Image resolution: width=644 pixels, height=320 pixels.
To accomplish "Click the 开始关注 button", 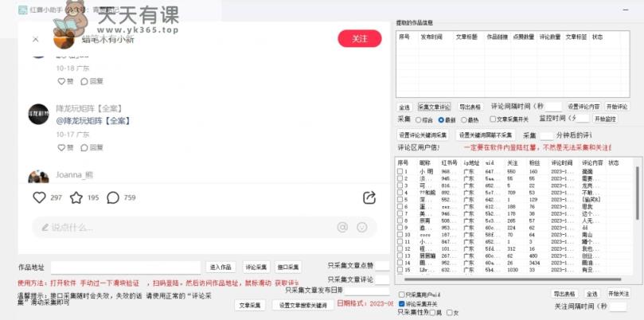I will point(618,293).
